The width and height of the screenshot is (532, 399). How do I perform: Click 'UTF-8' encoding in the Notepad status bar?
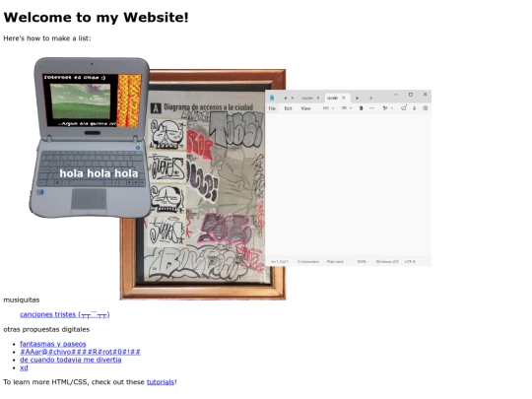point(410,262)
